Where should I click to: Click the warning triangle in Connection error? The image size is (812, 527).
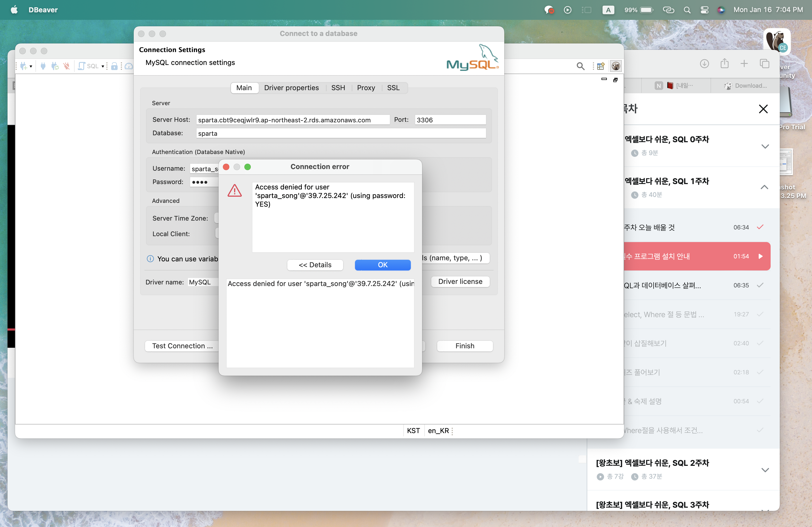235,190
